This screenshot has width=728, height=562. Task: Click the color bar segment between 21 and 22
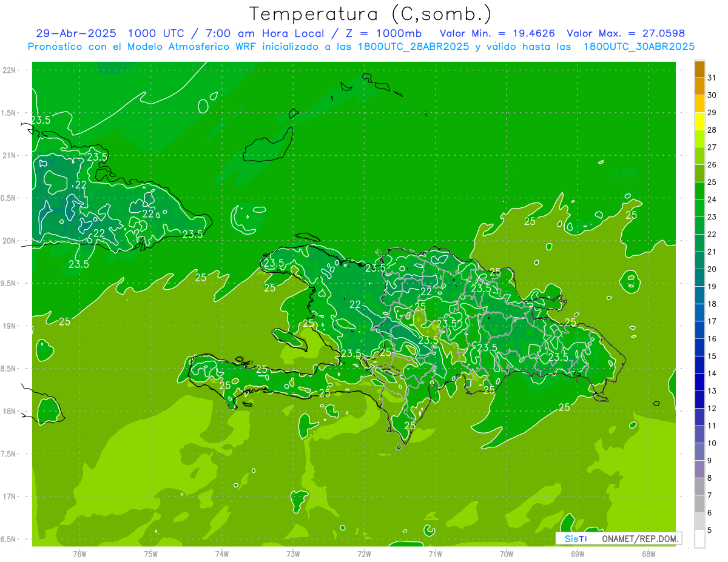[x=699, y=243]
